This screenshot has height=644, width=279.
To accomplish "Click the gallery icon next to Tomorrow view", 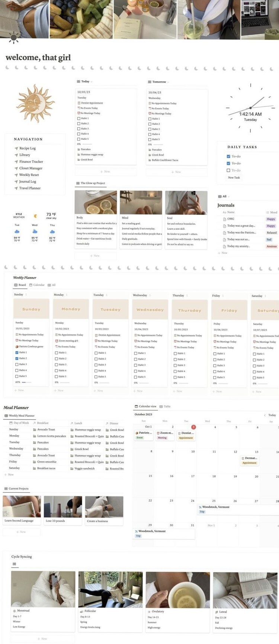I will coord(150,82).
